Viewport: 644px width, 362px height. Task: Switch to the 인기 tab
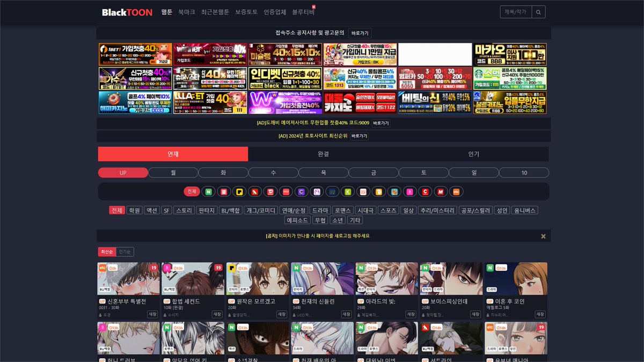473,154
